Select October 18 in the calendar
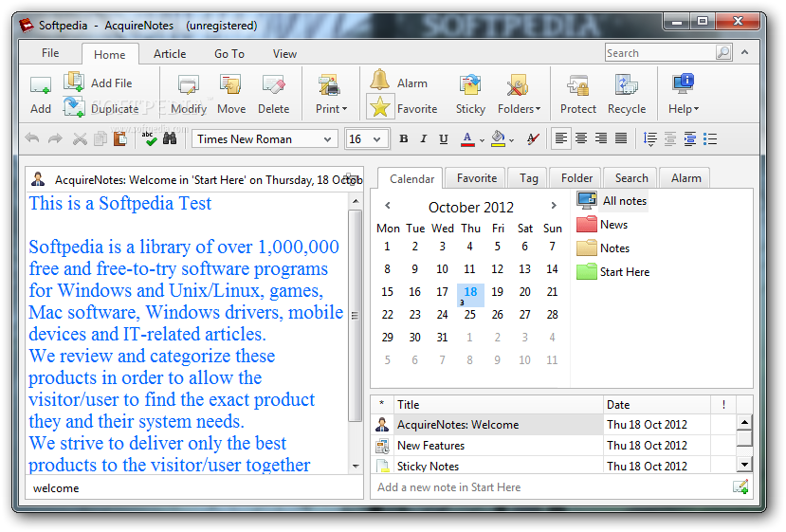Screen dimensions: 786x532 (470, 294)
